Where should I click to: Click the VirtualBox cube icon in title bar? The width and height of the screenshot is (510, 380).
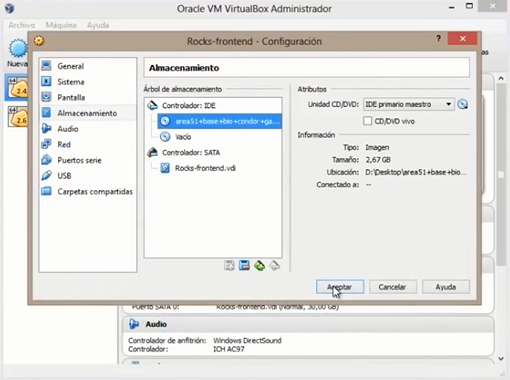[x=10, y=8]
